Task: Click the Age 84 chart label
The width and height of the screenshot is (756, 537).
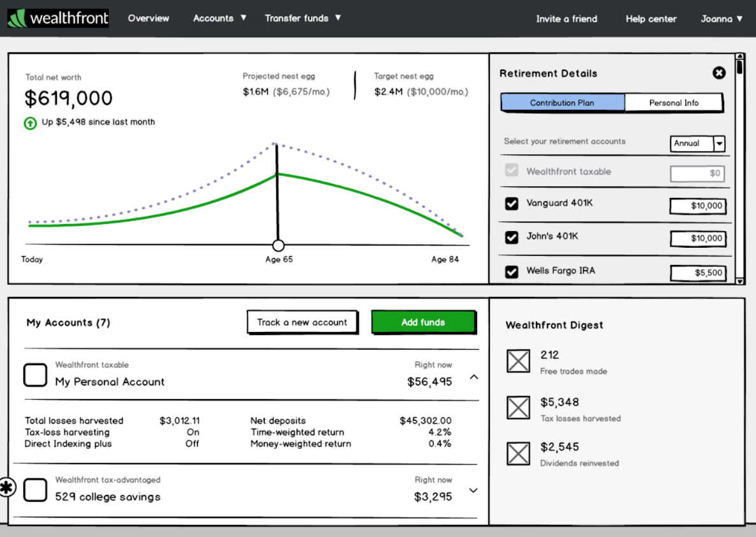Action: coord(445,260)
